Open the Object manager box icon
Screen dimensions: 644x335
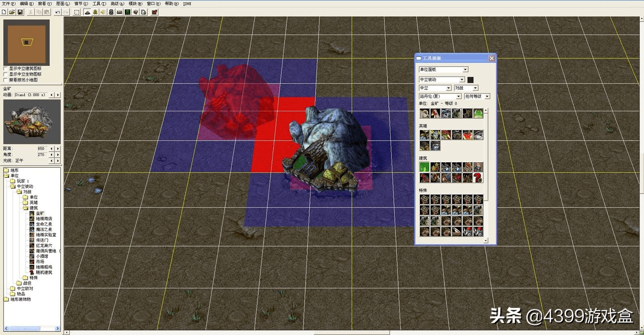135,12
